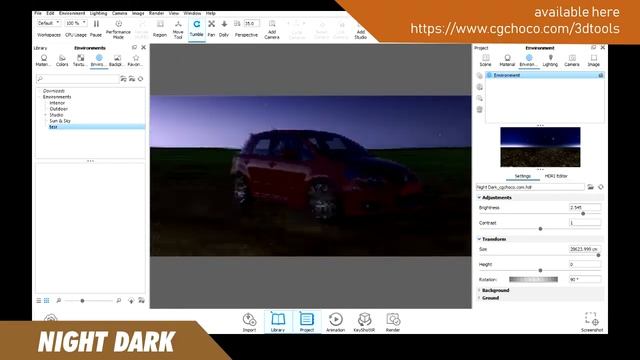Select the Downloads folder in Library
Viewport: 640px width, 360px height.
[x=54, y=91]
